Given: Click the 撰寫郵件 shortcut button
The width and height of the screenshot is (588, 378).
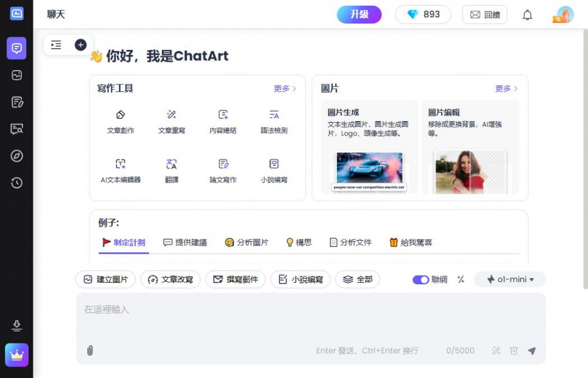Looking at the screenshot, I should point(235,279).
